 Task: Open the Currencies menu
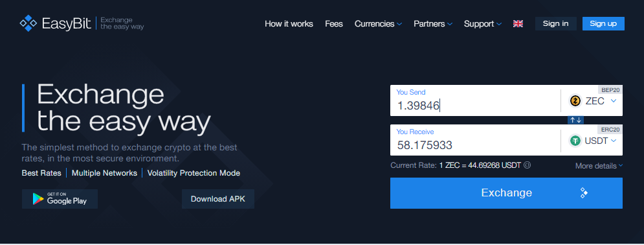[378, 24]
